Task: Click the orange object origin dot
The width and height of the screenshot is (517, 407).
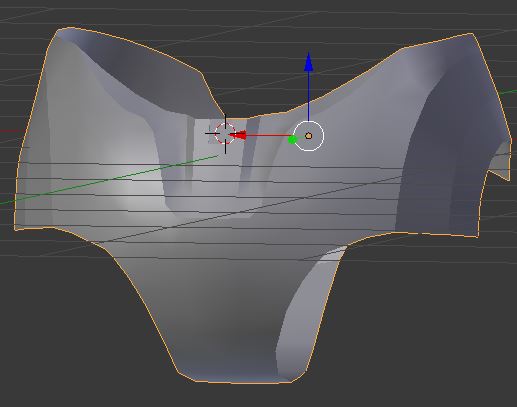Action: click(309, 136)
